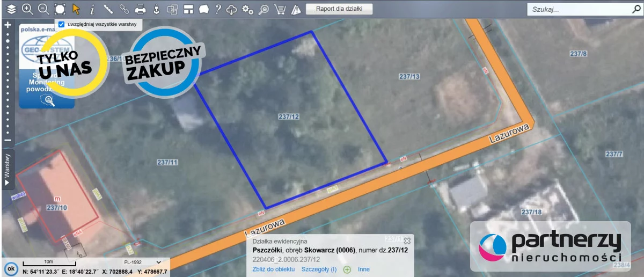Click the parcel label 237/7
The width and height of the screenshot is (644, 277).
coord(614,154)
